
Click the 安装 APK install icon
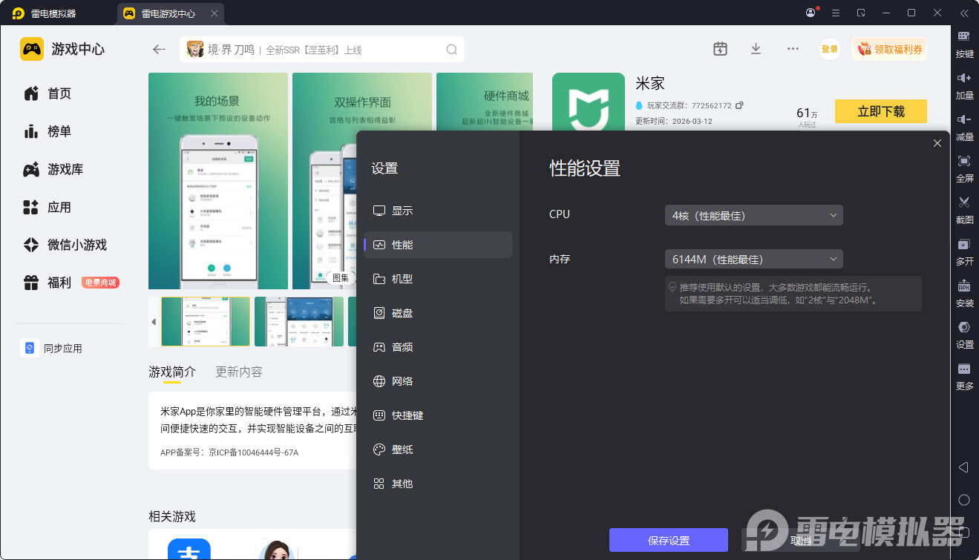[x=963, y=286]
